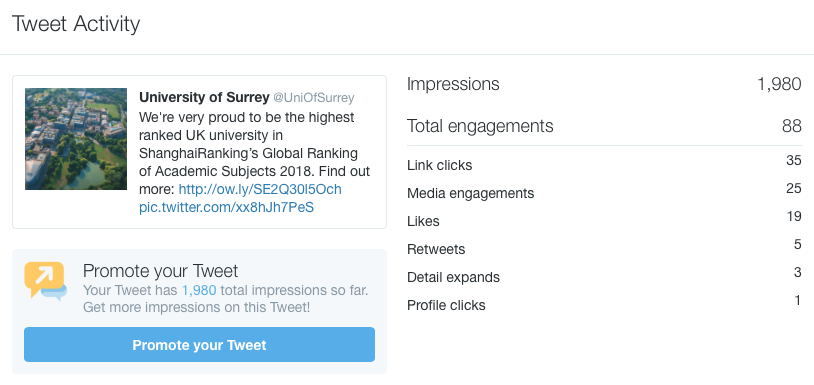Viewport: 814px width, 385px height.
Task: Click the University of Surrey account name
Action: click(x=204, y=98)
